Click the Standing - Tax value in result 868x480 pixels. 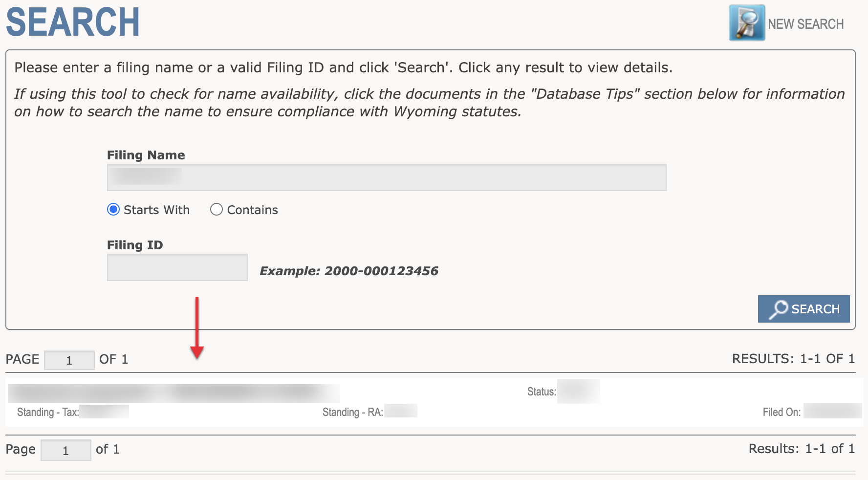(x=104, y=412)
